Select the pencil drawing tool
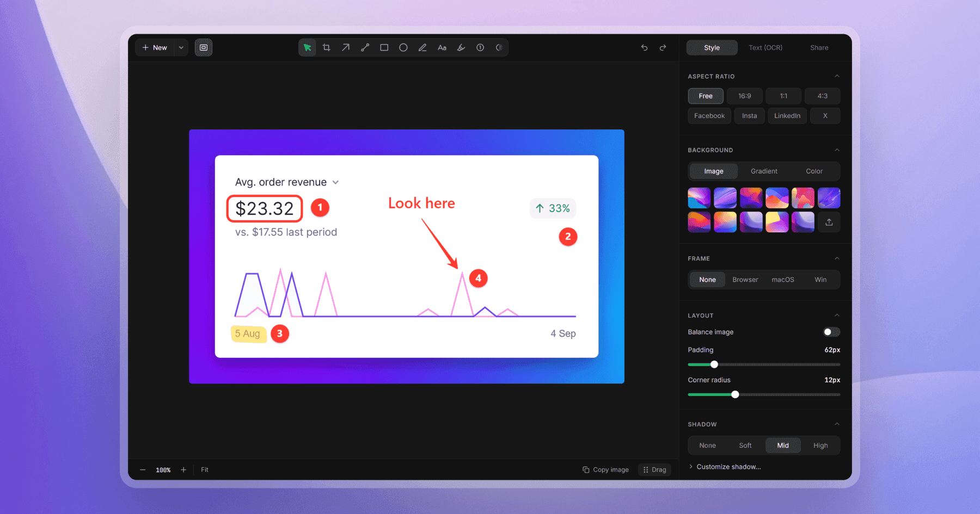980x514 pixels. [x=422, y=48]
